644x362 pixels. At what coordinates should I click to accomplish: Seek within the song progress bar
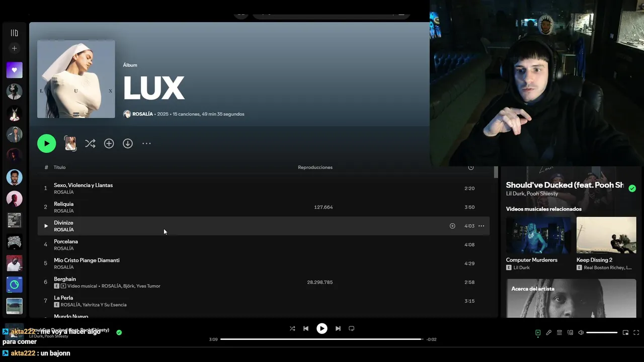[321, 339]
